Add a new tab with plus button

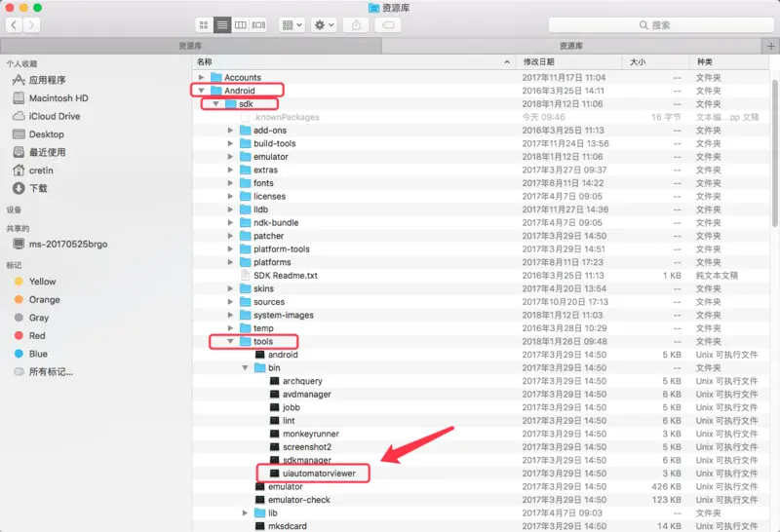click(x=770, y=46)
